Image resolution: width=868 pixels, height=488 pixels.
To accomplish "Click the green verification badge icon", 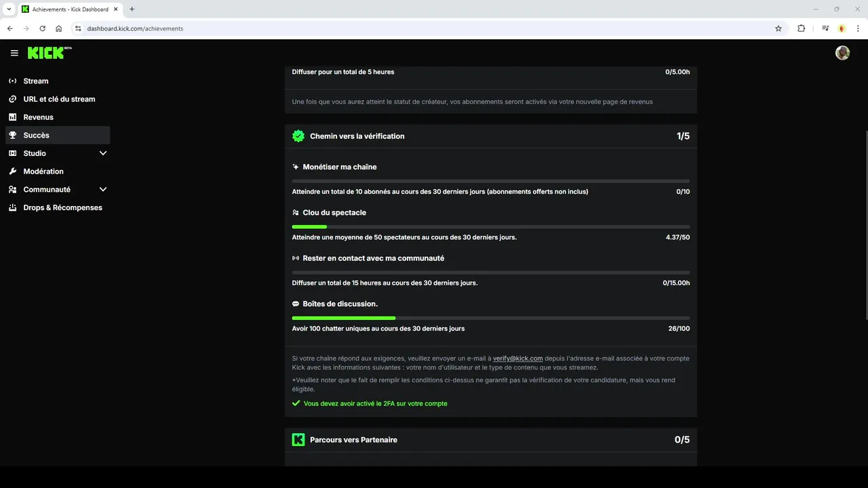I will 298,136.
